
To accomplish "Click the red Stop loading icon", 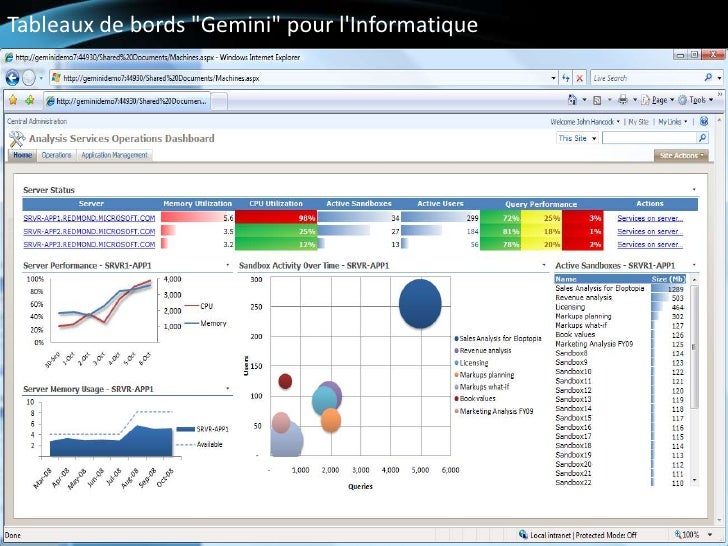I will [x=579, y=78].
